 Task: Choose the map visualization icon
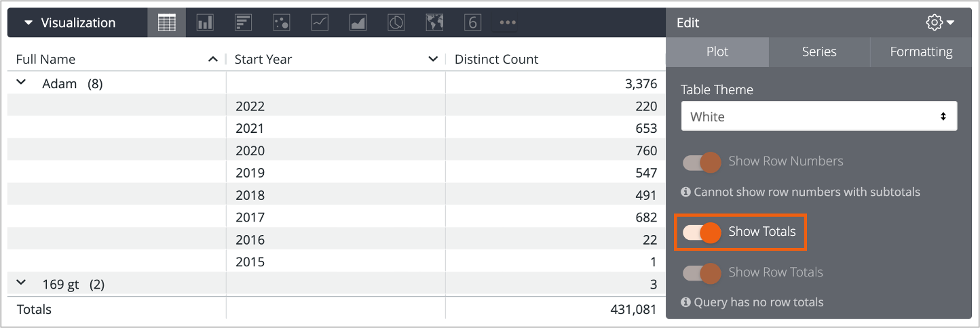[x=434, y=22]
